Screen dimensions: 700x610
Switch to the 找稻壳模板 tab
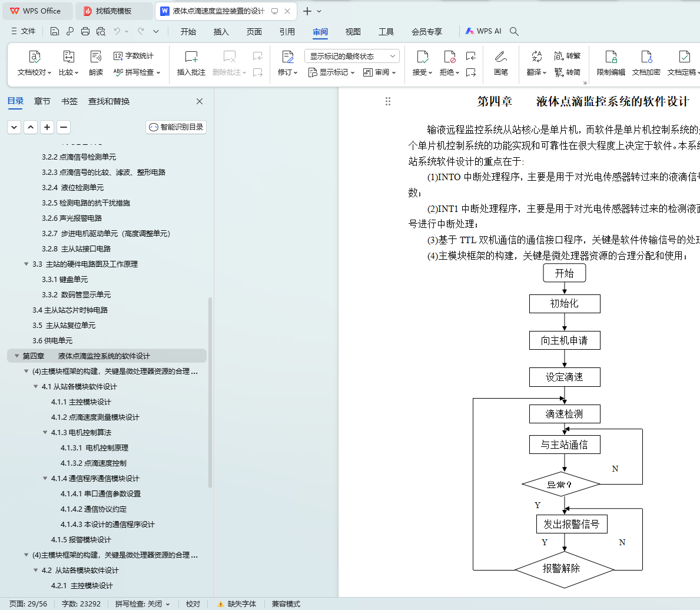click(114, 11)
